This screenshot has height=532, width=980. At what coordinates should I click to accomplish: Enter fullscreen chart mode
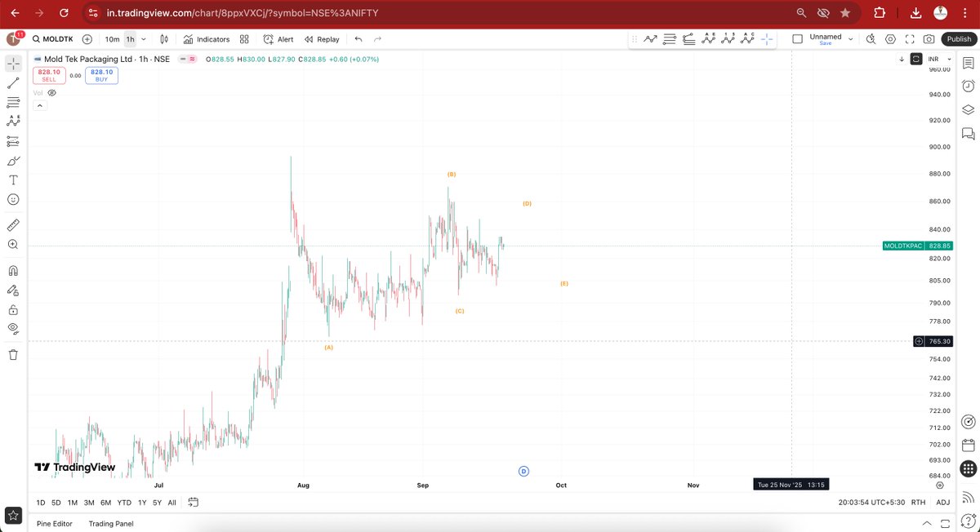tap(910, 39)
